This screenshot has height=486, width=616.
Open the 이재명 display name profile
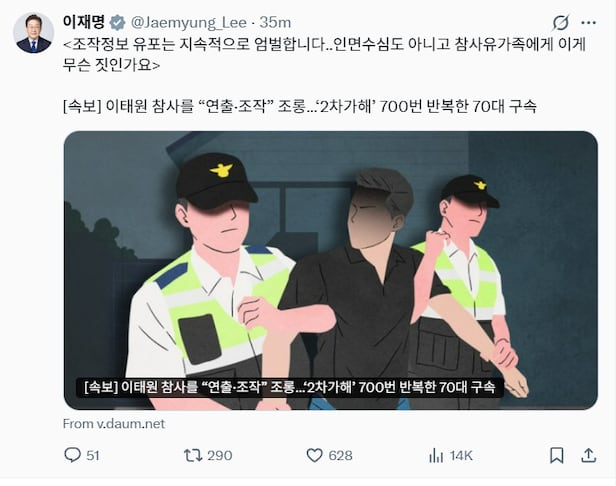[x=84, y=22]
